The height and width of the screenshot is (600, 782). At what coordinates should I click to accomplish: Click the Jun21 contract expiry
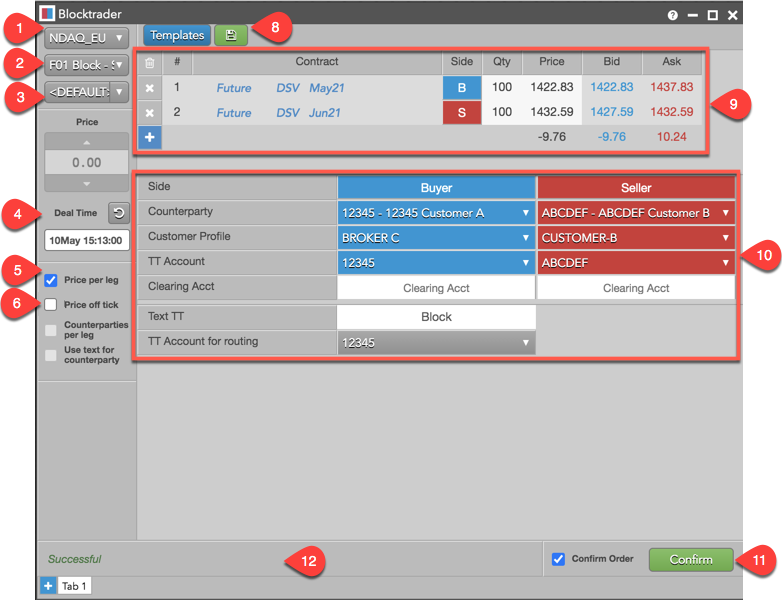325,113
